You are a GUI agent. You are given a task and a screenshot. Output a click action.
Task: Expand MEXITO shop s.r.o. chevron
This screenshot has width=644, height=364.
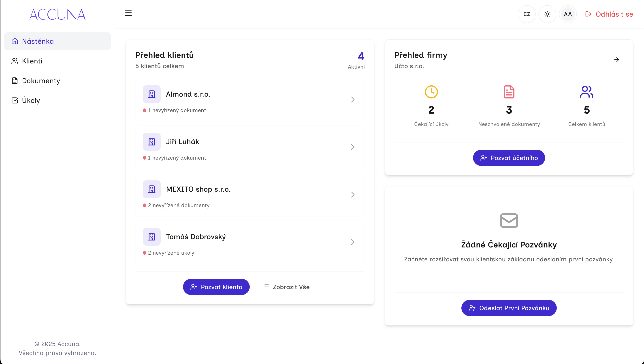[x=352, y=195]
